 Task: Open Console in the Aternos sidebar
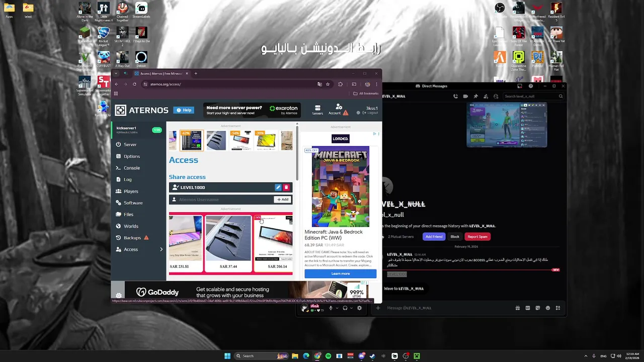132,168
